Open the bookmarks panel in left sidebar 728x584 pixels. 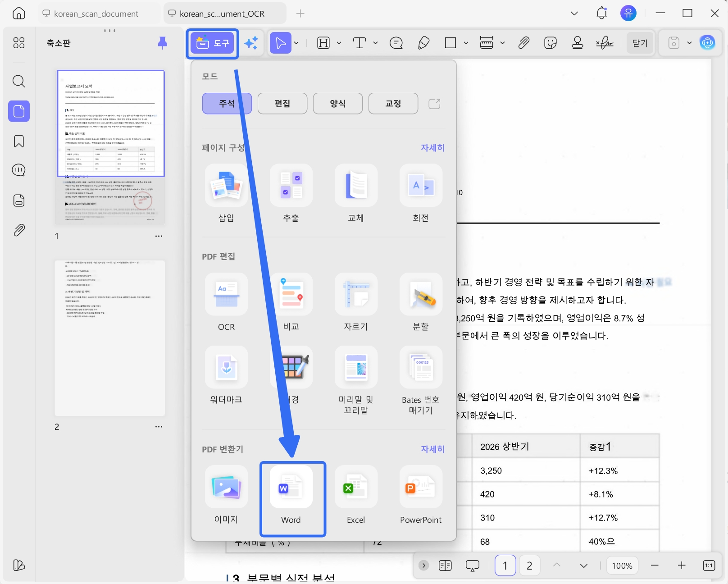[x=19, y=141]
